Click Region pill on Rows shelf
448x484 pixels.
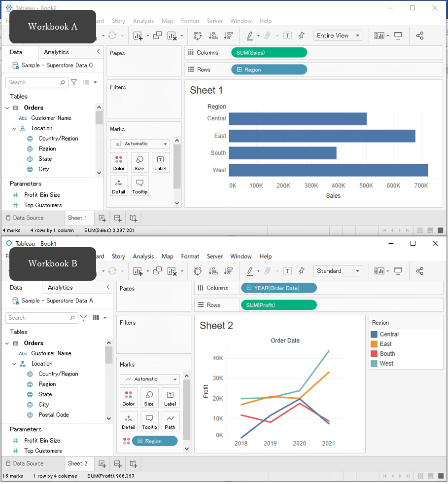pyautogui.click(x=269, y=70)
